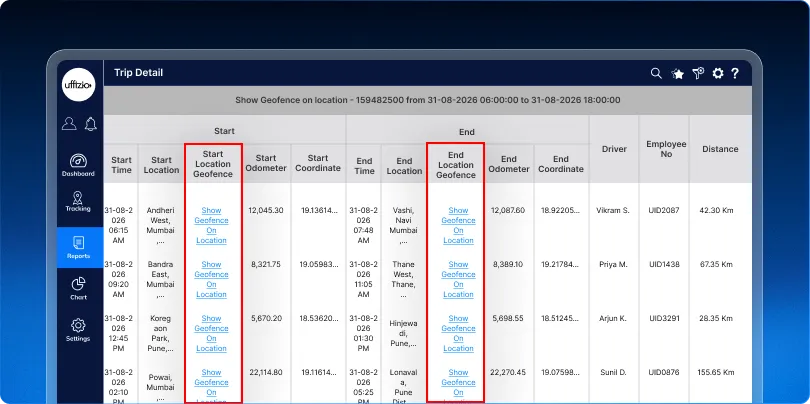This screenshot has width=810, height=404.
Task: Click end odometer value 22,270.45
Action: coord(507,372)
